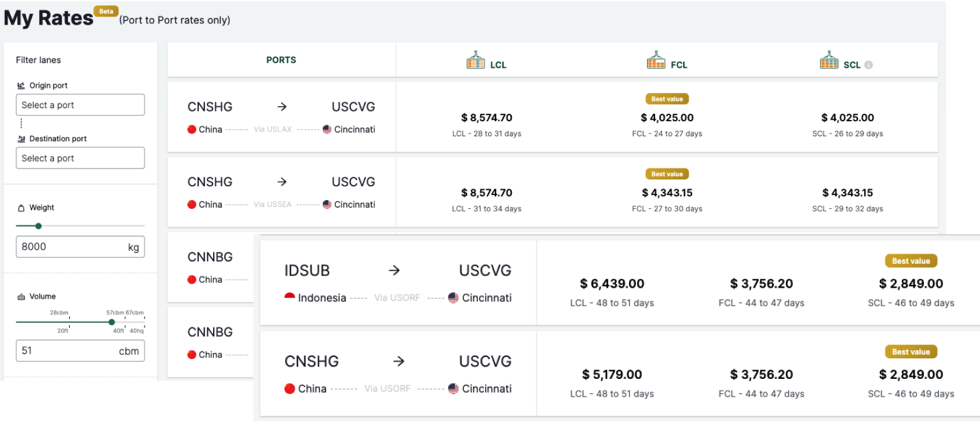Open the info tooltip icon beside SCL

pyautogui.click(x=869, y=64)
